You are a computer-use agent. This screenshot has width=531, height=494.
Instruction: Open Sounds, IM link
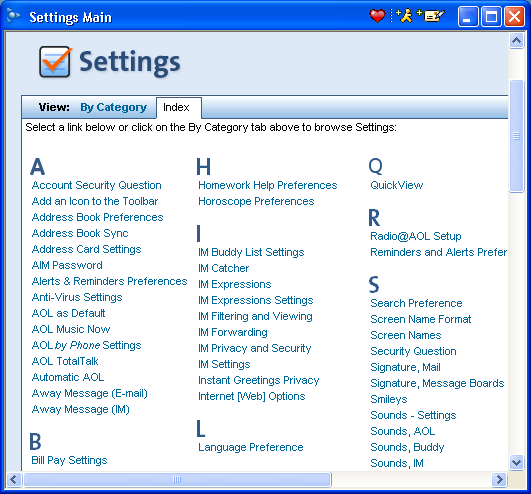click(x=397, y=463)
